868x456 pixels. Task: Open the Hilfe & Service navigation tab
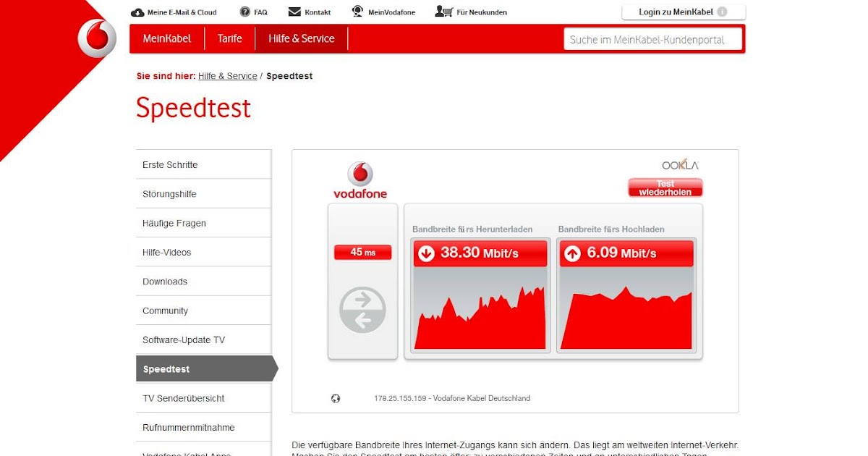pos(302,38)
